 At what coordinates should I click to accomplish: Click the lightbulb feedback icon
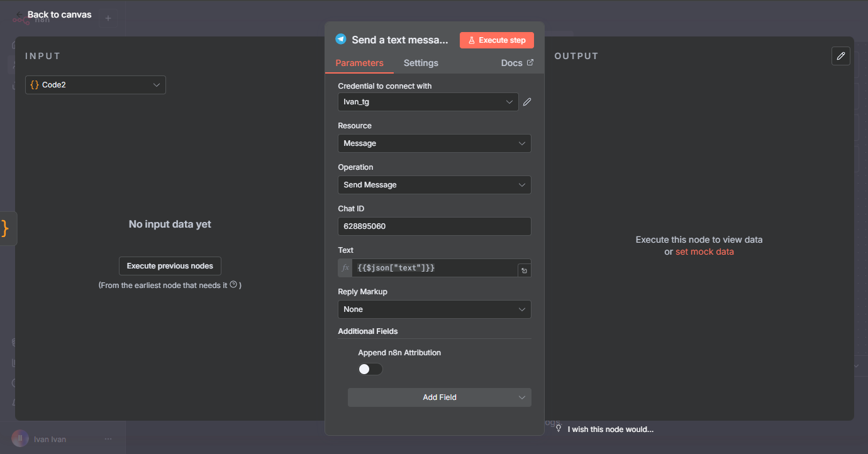pos(558,428)
